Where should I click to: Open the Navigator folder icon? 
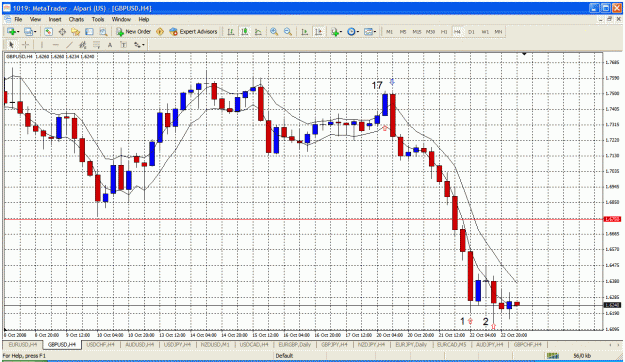tap(76, 31)
